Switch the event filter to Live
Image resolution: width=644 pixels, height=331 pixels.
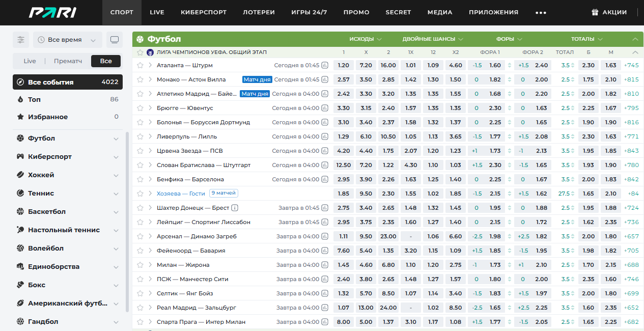click(30, 61)
